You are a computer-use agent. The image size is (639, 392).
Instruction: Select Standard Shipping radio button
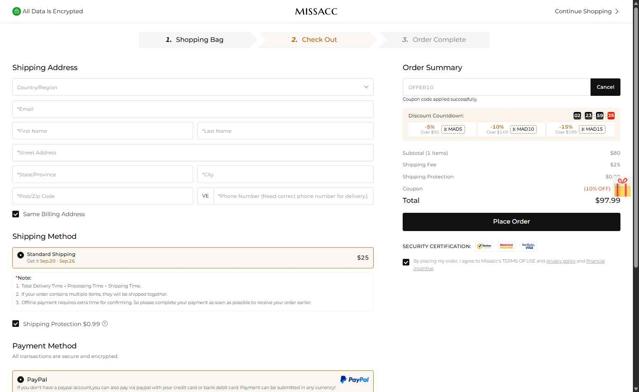pyautogui.click(x=20, y=255)
